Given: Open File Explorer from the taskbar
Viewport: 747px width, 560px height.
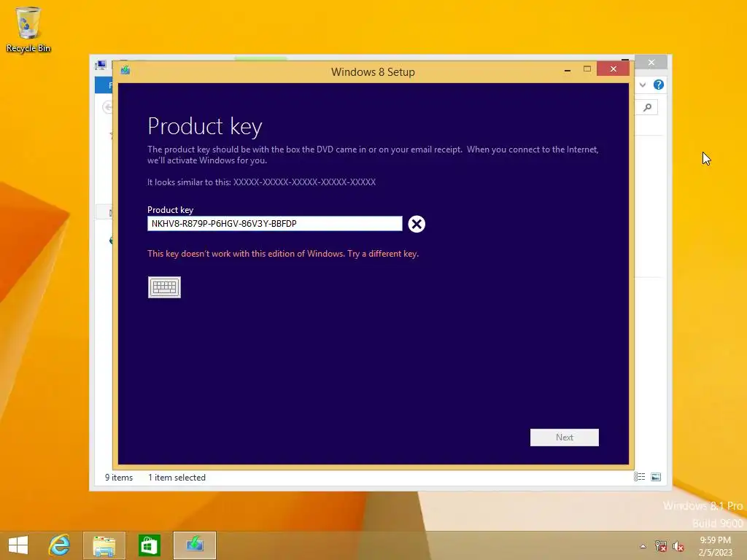Looking at the screenshot, I should [x=104, y=545].
